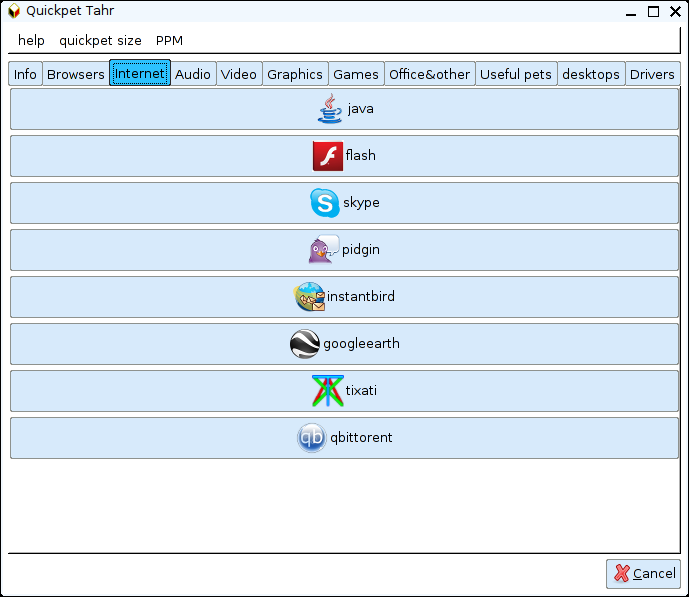Screen dimensions: 689x597
Task: Click the blue Skype icon
Action: pos(325,203)
